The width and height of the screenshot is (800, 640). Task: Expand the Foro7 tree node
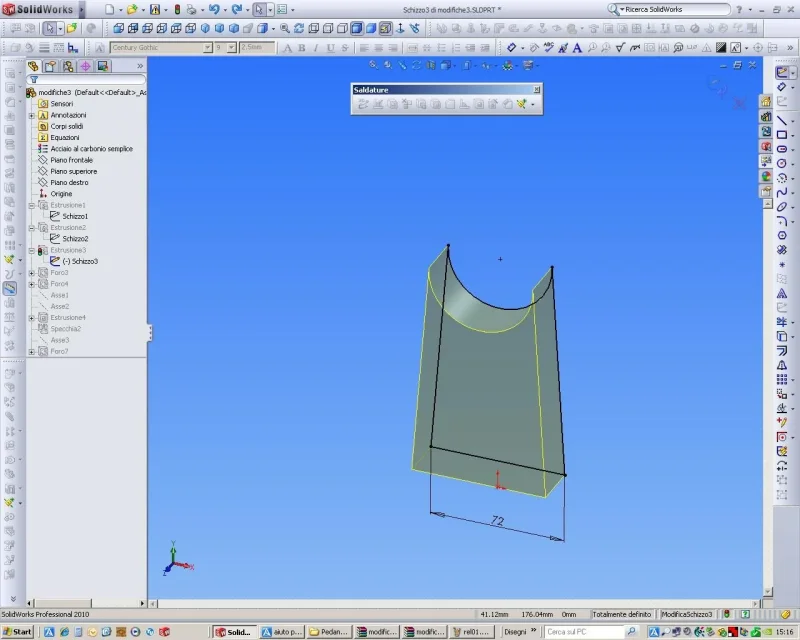pyautogui.click(x=32, y=351)
